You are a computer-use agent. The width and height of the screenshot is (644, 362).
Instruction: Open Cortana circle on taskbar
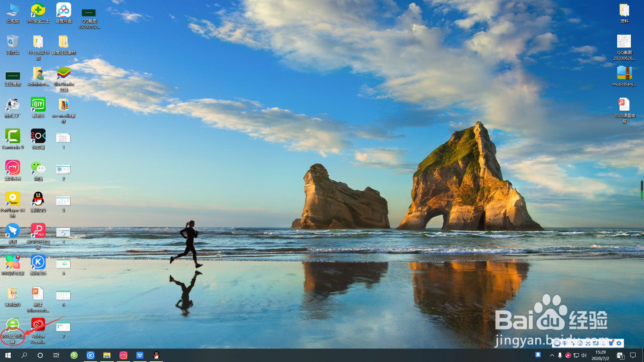(x=40, y=355)
